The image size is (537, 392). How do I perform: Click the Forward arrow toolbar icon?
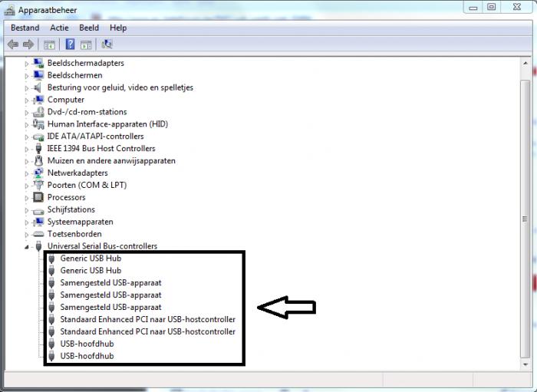pyautogui.click(x=28, y=44)
